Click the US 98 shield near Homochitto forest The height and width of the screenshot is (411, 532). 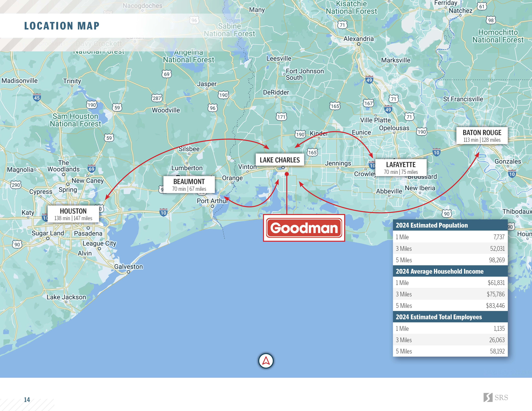491,20
